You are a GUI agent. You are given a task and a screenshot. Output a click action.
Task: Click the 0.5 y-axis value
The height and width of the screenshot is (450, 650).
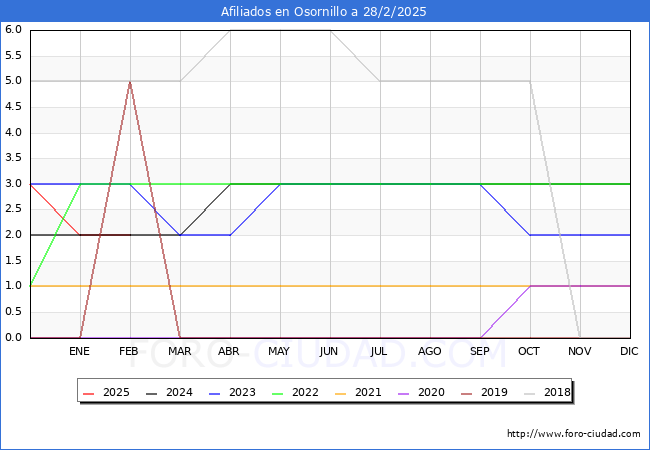13,312
